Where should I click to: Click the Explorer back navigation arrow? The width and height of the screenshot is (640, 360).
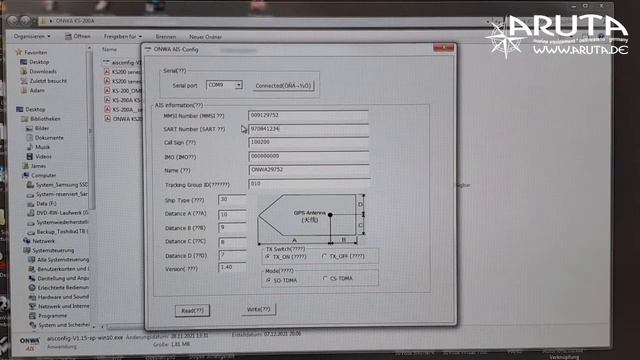(12, 20)
